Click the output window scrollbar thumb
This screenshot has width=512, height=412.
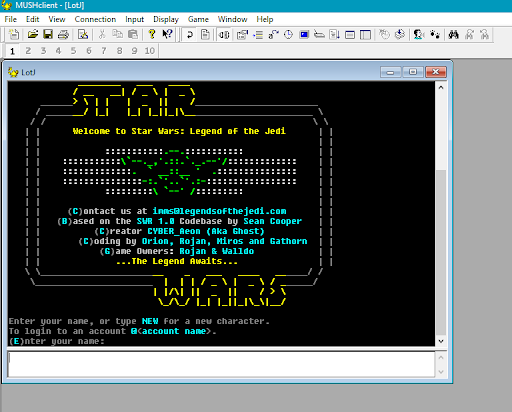(x=441, y=252)
